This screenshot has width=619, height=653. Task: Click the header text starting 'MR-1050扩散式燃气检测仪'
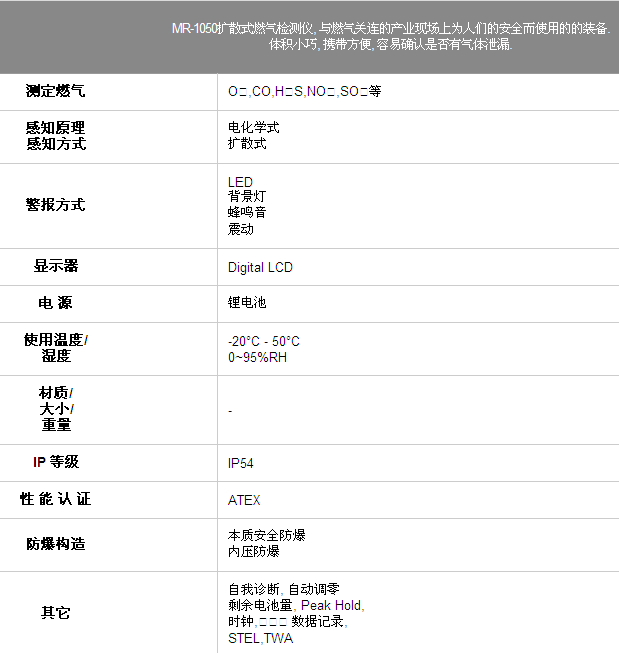coord(391,28)
